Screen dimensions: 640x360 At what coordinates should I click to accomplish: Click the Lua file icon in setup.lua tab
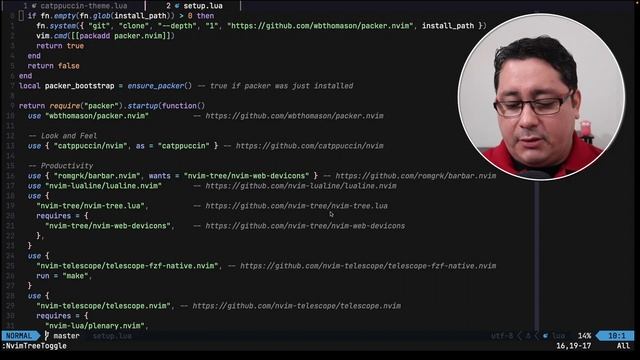pyautogui.click(x=177, y=6)
